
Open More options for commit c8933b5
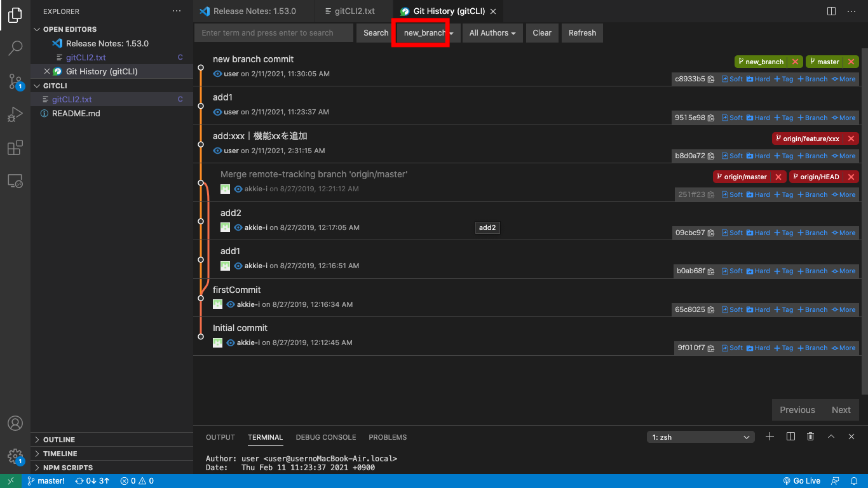click(x=843, y=79)
